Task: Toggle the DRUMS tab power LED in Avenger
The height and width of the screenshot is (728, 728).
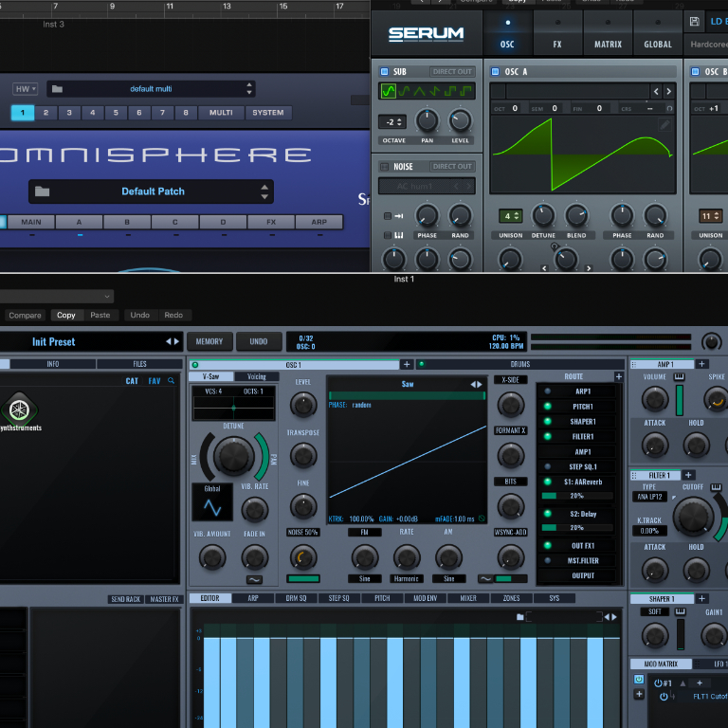Action: click(422, 364)
